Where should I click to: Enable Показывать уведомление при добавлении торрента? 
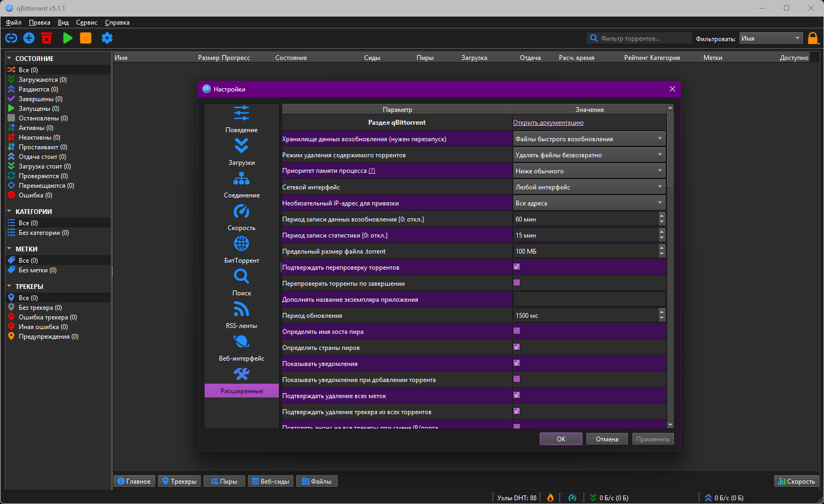517,379
